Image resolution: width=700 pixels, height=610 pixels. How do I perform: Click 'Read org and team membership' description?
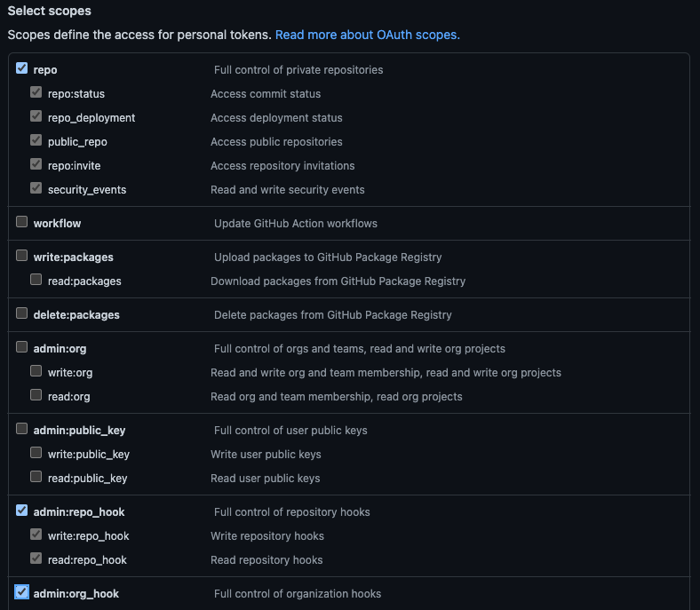click(337, 397)
